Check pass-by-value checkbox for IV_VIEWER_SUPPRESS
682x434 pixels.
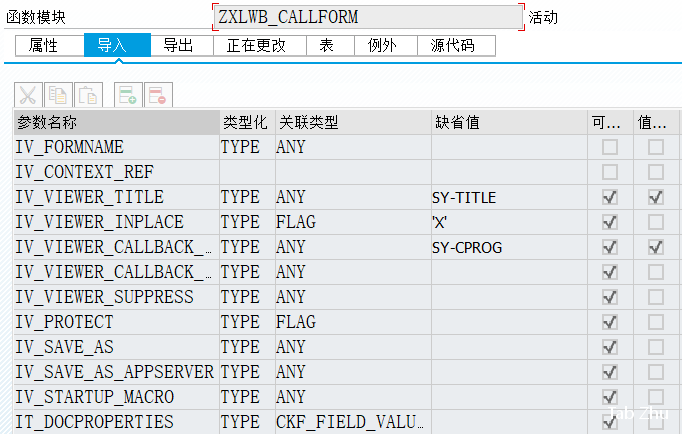[656, 297]
